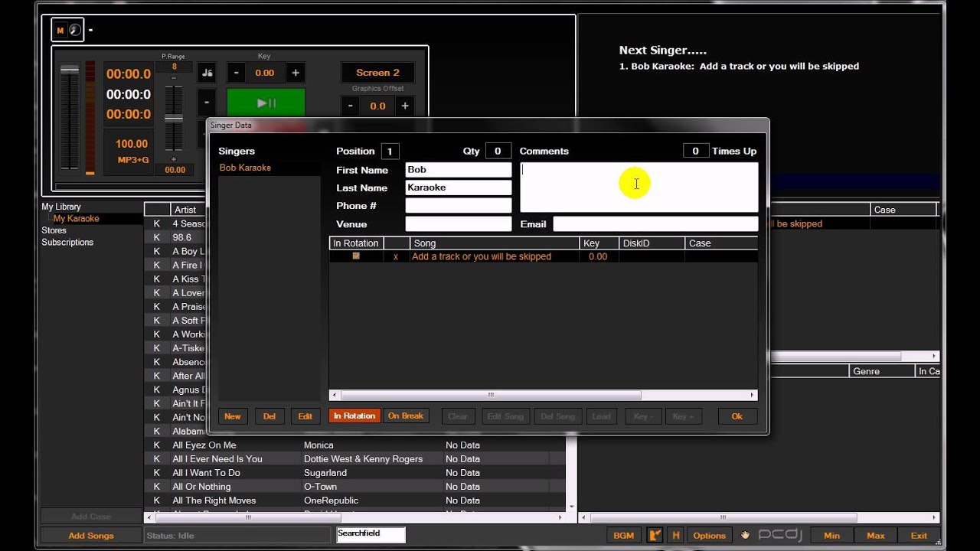The image size is (980, 551).
Task: Click Sugarland in the artist column
Action: point(325,473)
